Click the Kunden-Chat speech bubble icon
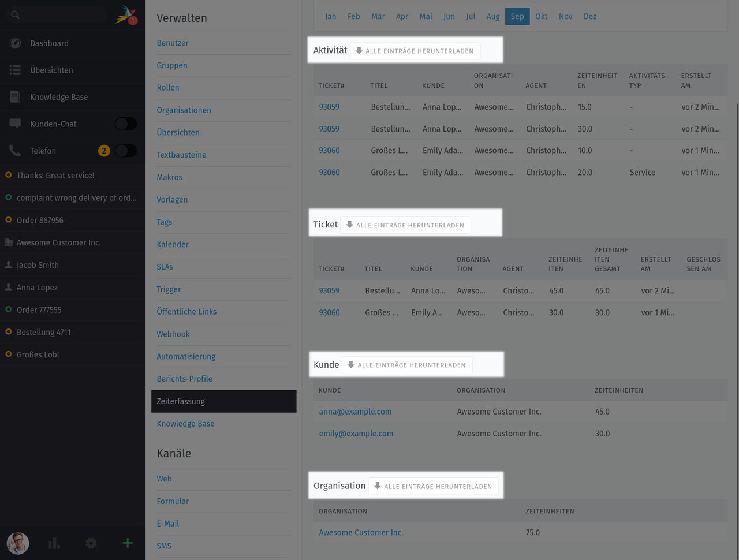The image size is (739, 560). point(14,124)
